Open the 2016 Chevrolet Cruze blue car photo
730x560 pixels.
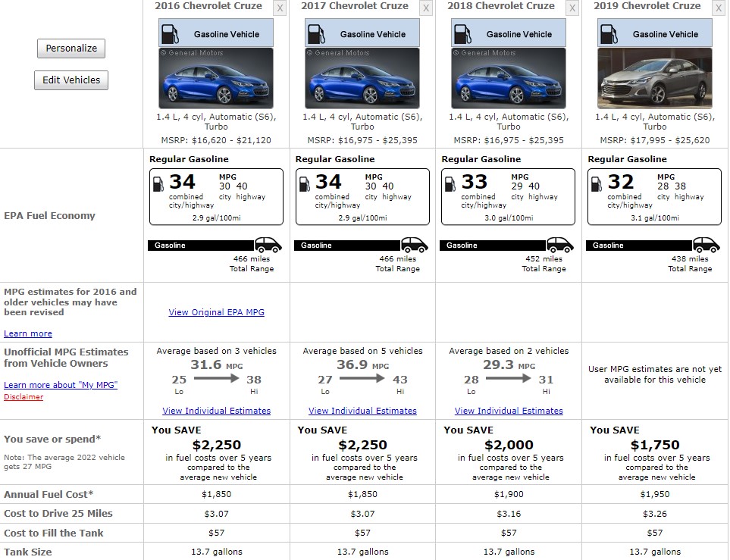pos(216,78)
